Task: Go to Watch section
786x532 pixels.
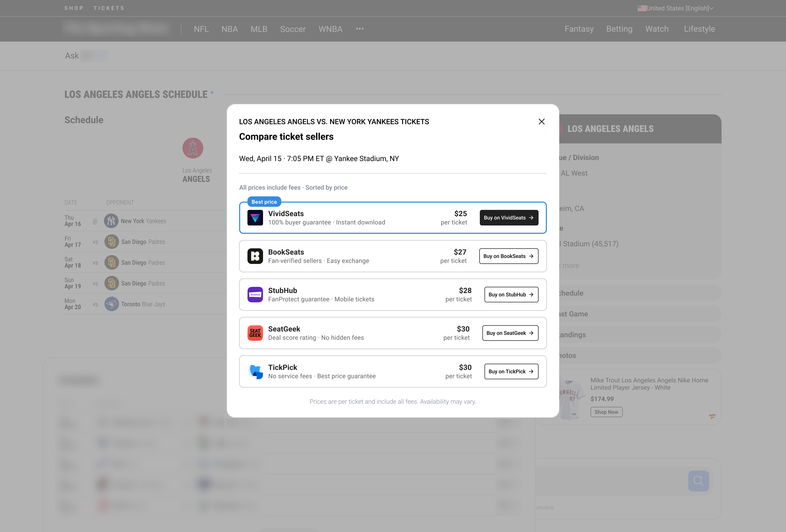Action: click(657, 29)
